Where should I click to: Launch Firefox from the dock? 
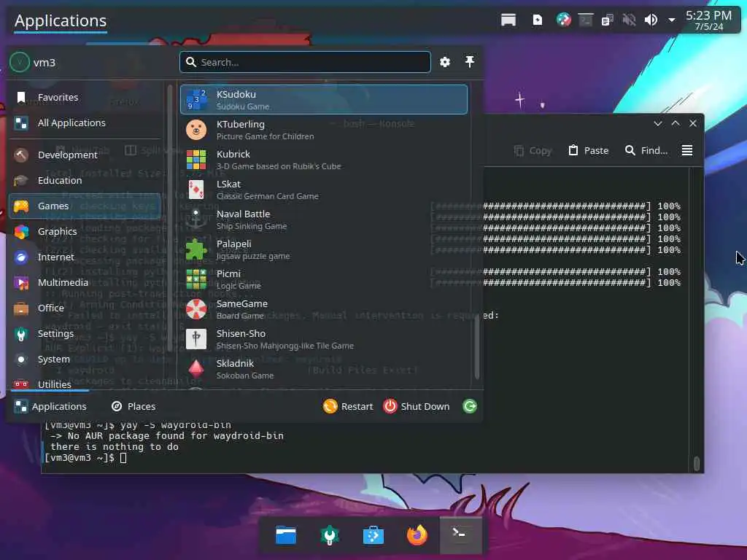tap(417, 535)
